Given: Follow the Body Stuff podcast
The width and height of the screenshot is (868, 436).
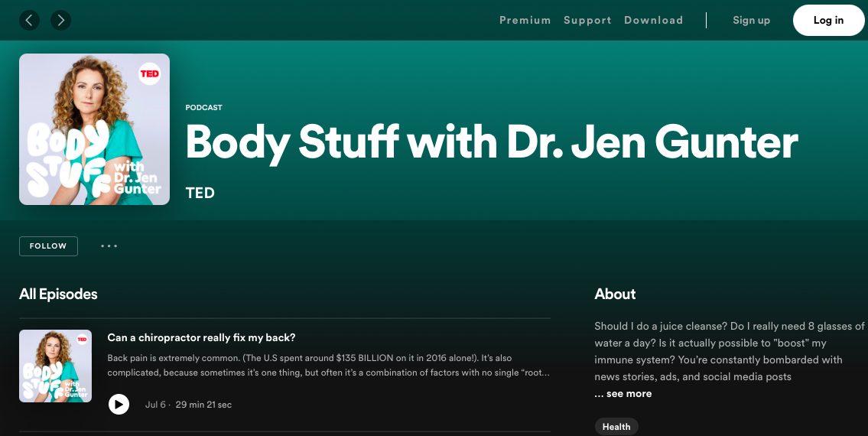Looking at the screenshot, I should (48, 246).
